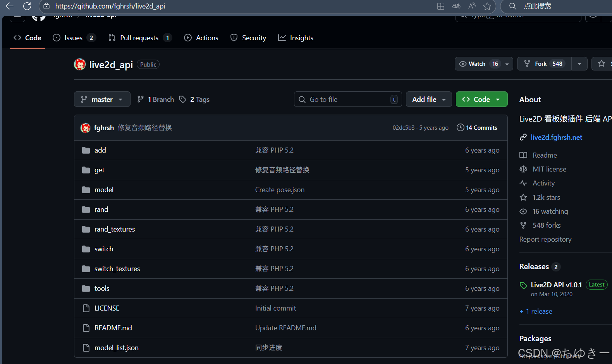
Task: Click the folder icon beside tools
Action: [x=86, y=288]
